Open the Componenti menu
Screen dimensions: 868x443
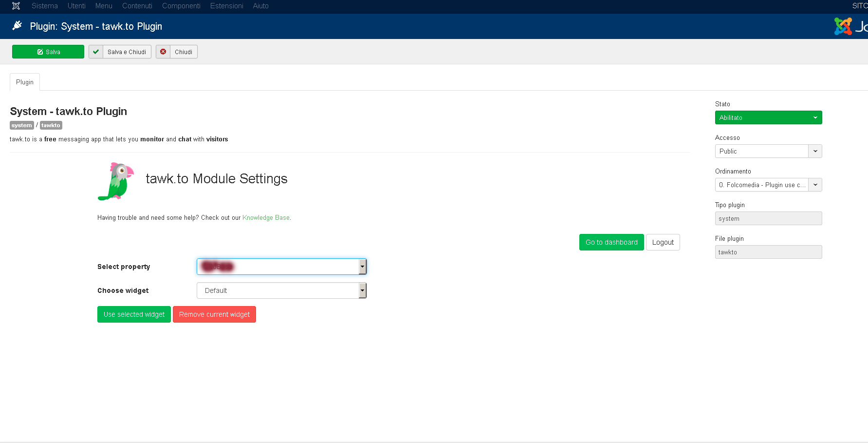(x=181, y=6)
